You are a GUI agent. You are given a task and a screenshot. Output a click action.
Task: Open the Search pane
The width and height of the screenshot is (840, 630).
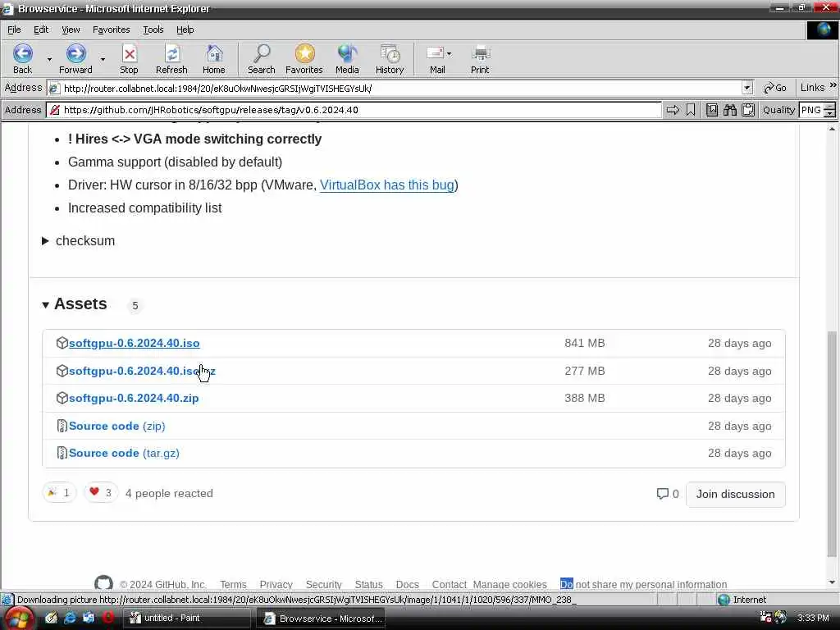(x=262, y=59)
